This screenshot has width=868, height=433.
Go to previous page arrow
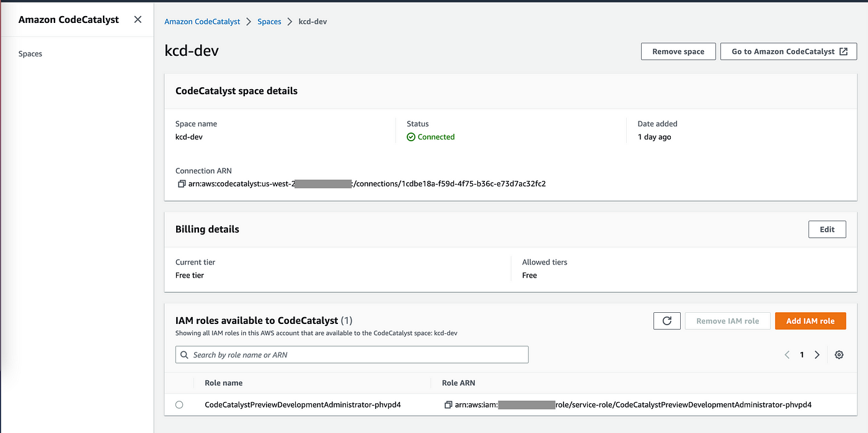coord(787,355)
